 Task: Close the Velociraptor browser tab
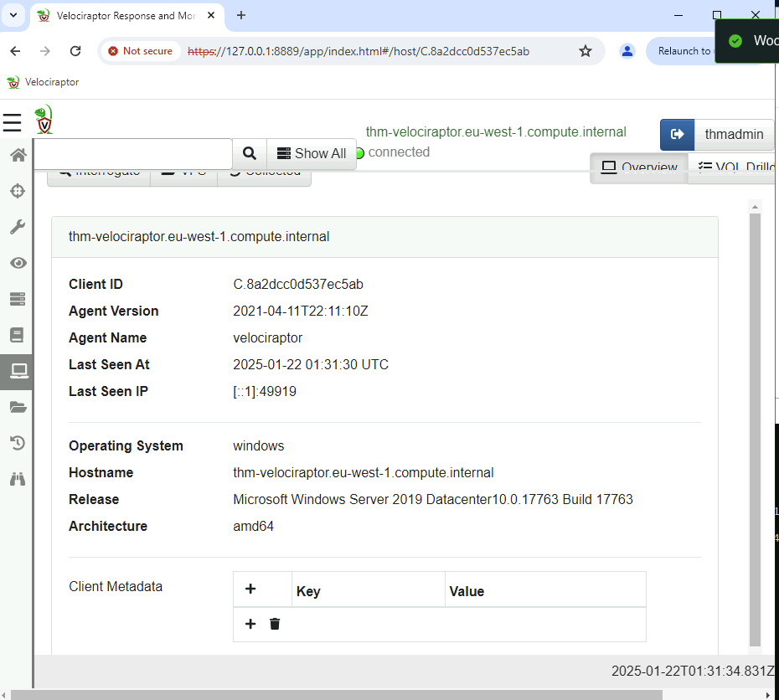tap(210, 15)
